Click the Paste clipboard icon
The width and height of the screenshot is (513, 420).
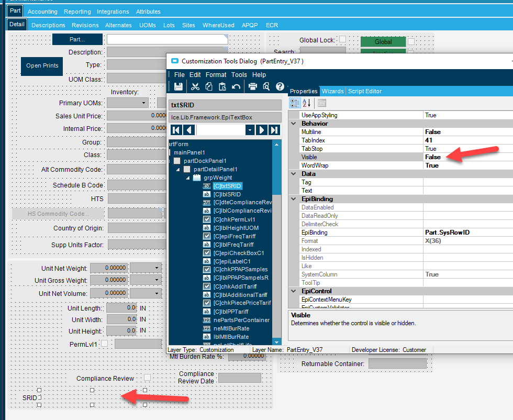pos(222,86)
